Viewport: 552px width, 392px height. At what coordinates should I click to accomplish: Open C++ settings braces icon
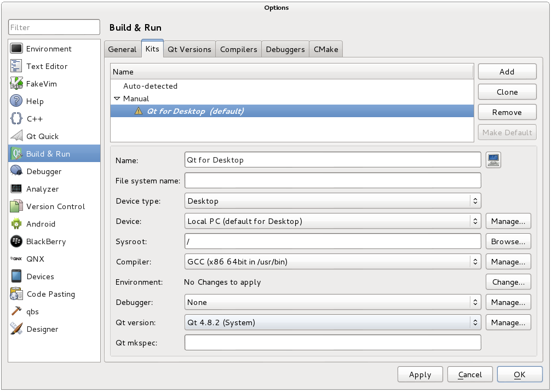click(16, 119)
